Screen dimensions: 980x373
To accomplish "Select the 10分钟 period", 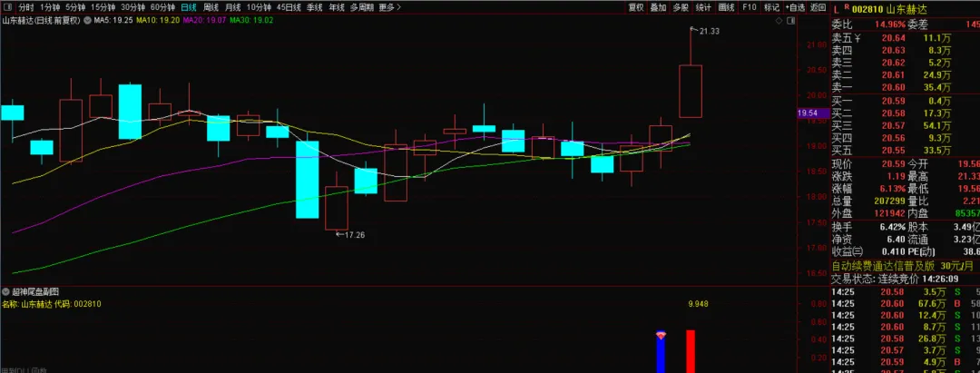I will pyautogui.click(x=259, y=7).
